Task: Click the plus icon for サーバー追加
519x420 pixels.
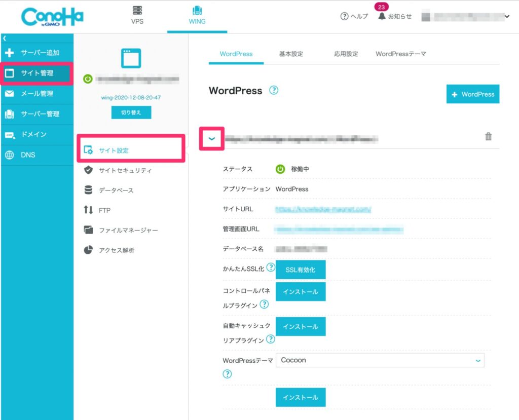Action: 10,53
